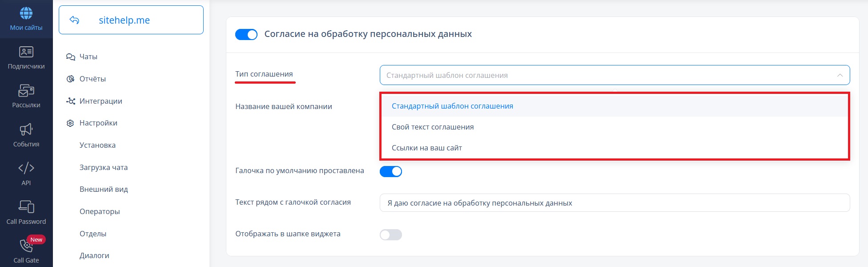Open Call Password devices icon

coord(26,207)
